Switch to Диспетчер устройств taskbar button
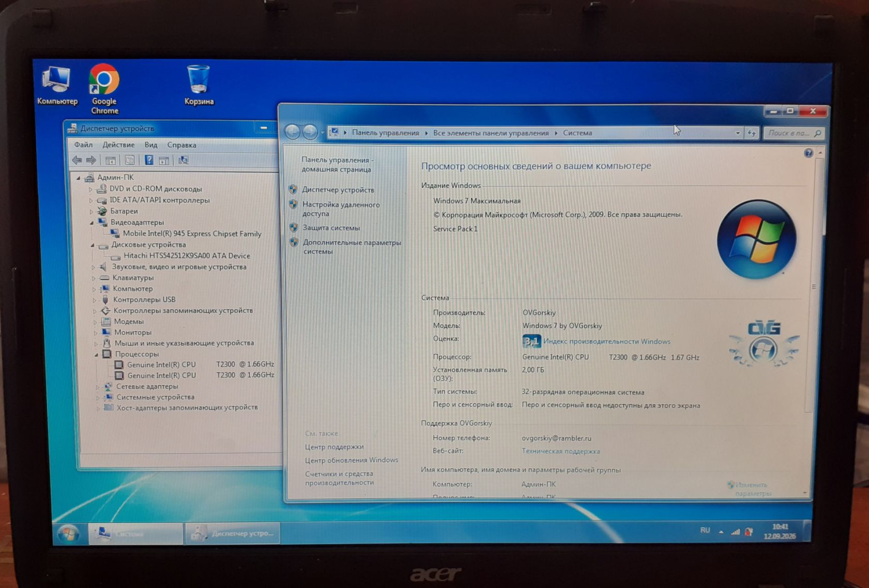 pos(233,533)
